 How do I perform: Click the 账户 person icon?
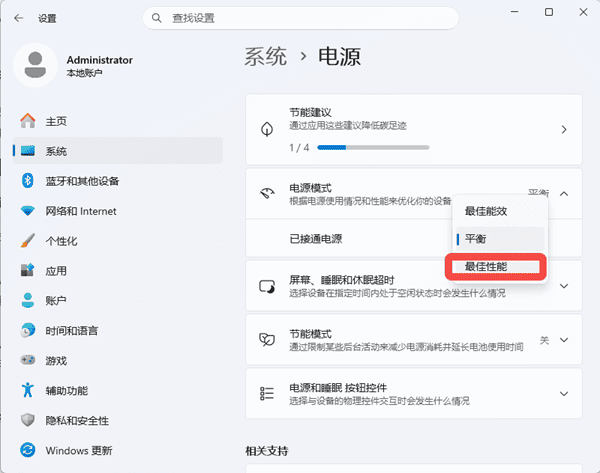pyautogui.click(x=28, y=300)
